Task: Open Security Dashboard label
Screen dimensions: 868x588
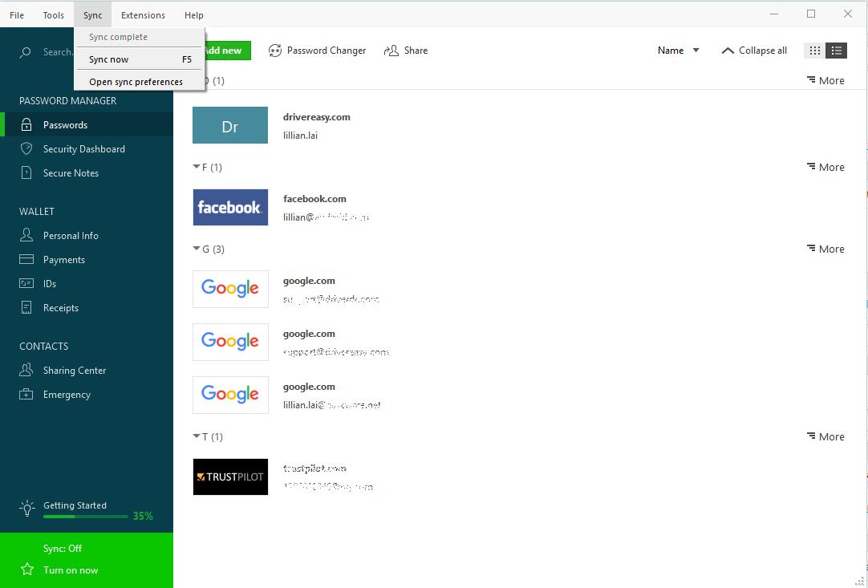Action: point(84,149)
